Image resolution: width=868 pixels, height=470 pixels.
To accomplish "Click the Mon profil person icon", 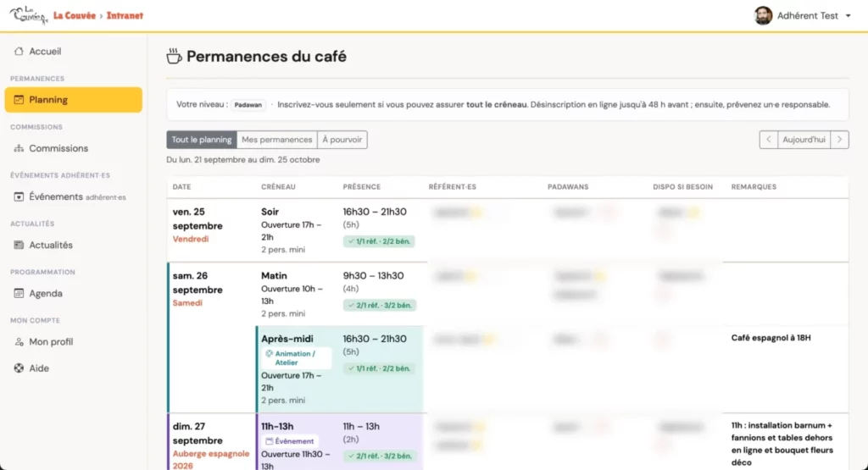I will pyautogui.click(x=19, y=342).
